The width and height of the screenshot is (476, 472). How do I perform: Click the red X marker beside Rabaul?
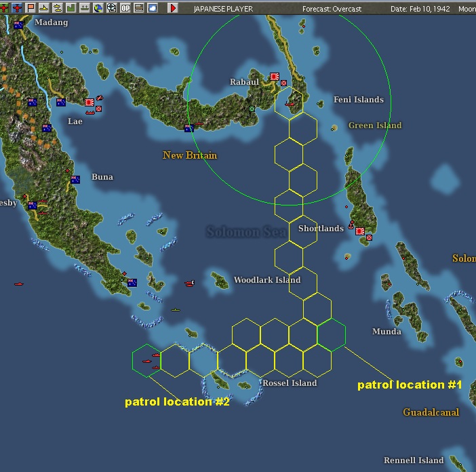point(283,83)
